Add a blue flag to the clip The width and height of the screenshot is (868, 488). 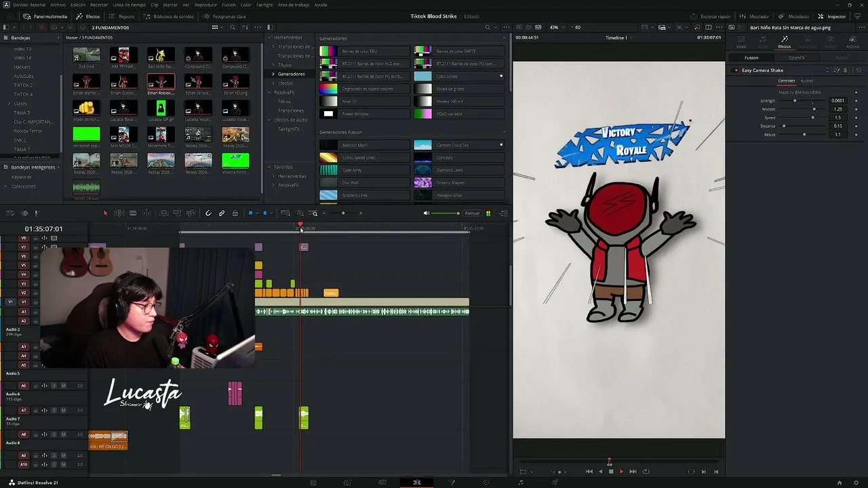point(250,213)
